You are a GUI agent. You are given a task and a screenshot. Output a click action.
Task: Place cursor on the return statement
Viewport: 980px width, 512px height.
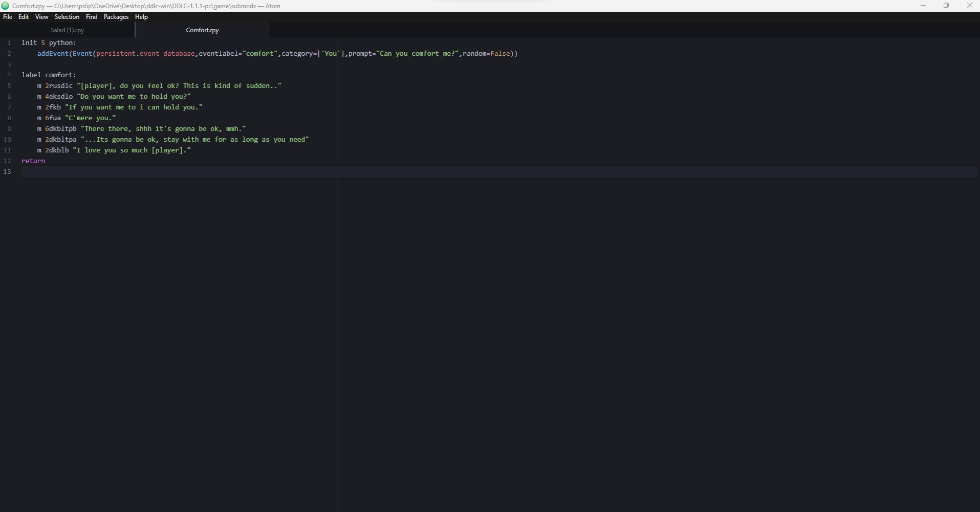(x=33, y=161)
